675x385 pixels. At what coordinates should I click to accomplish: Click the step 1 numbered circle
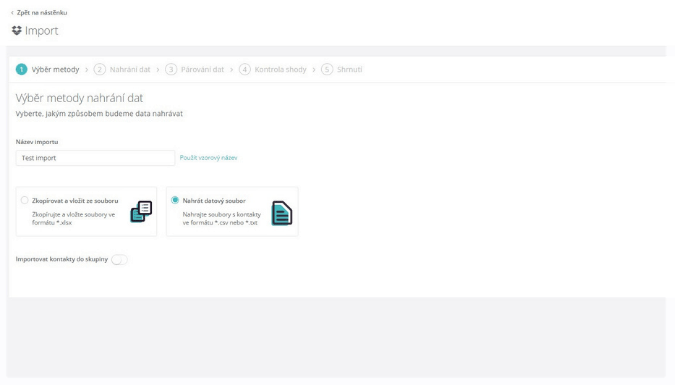click(x=22, y=69)
